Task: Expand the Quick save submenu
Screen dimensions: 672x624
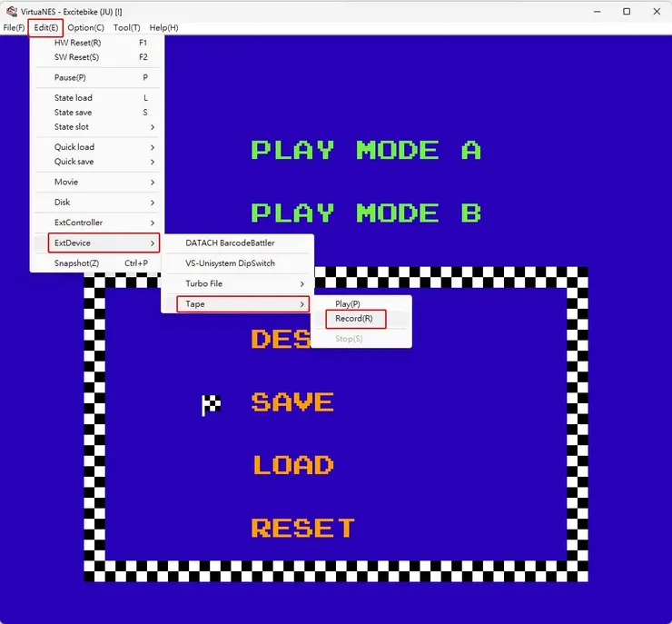Action: point(97,162)
